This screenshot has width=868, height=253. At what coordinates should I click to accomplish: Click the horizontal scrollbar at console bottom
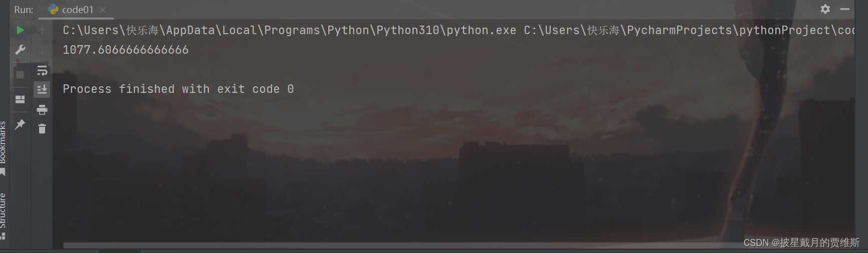(401, 245)
